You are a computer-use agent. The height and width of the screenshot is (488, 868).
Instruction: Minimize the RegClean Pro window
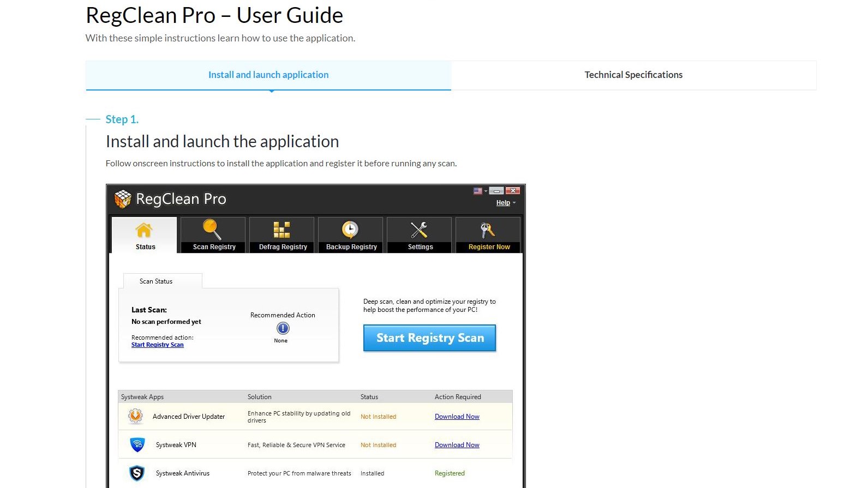[x=496, y=191]
